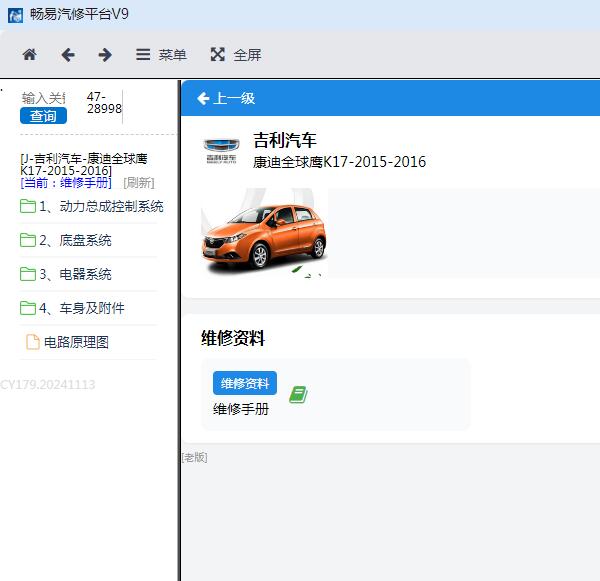Click the 畅易汽修平台V9 app icon
The image size is (600, 581).
click(15, 16)
